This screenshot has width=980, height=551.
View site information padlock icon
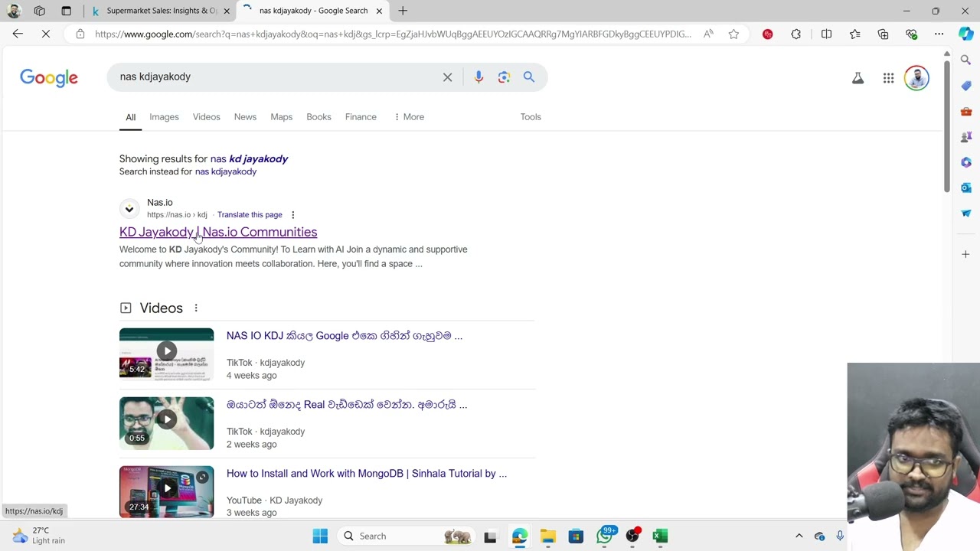pyautogui.click(x=80, y=34)
